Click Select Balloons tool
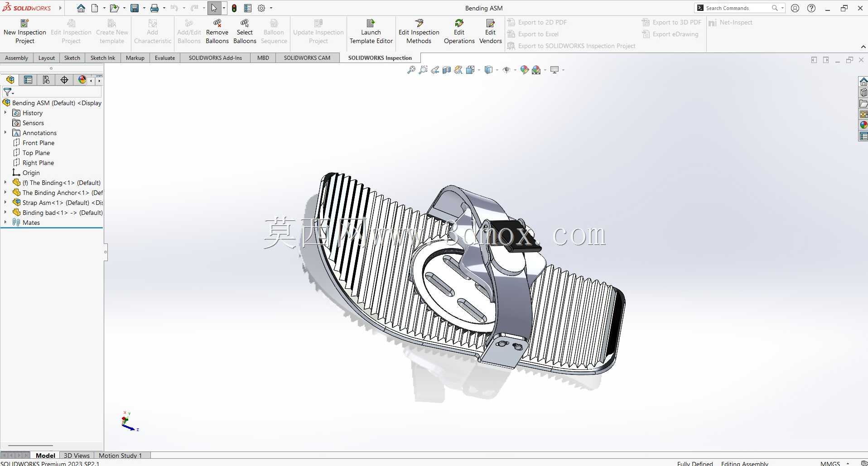The image size is (868, 466). pos(245,32)
